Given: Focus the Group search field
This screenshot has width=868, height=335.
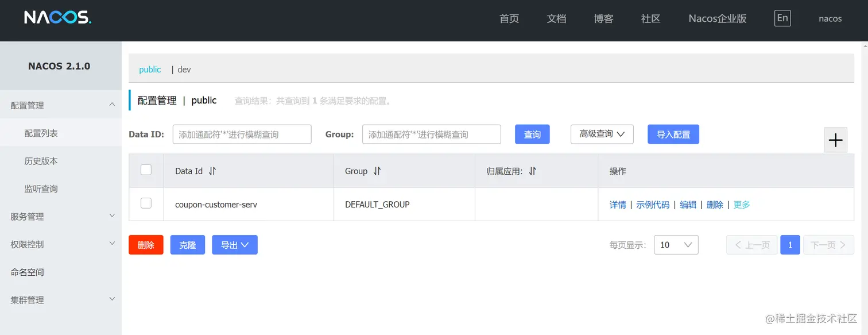Looking at the screenshot, I should tap(431, 134).
